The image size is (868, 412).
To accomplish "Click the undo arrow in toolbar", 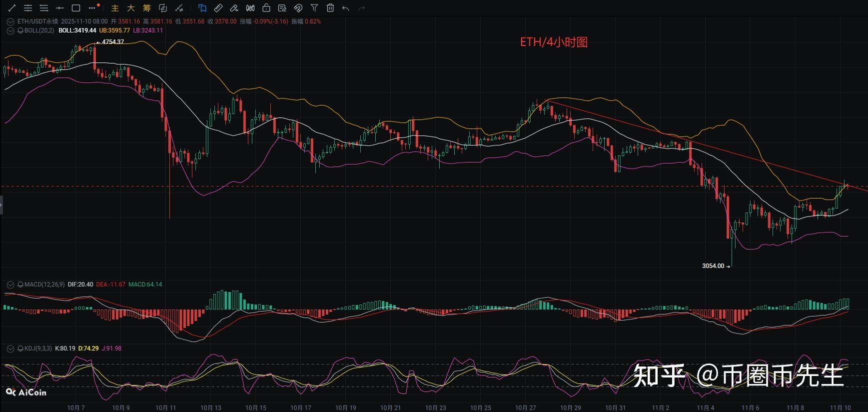I will (346, 8).
